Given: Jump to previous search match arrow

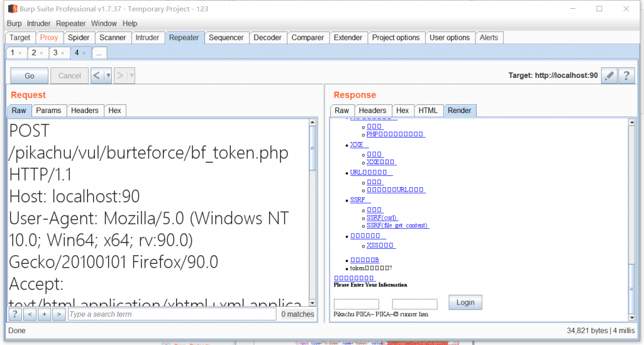Looking at the screenshot, I should coord(30,314).
